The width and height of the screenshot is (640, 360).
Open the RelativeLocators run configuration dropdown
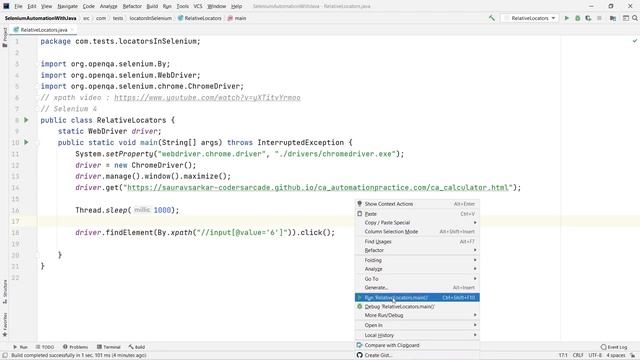click(x=529, y=18)
